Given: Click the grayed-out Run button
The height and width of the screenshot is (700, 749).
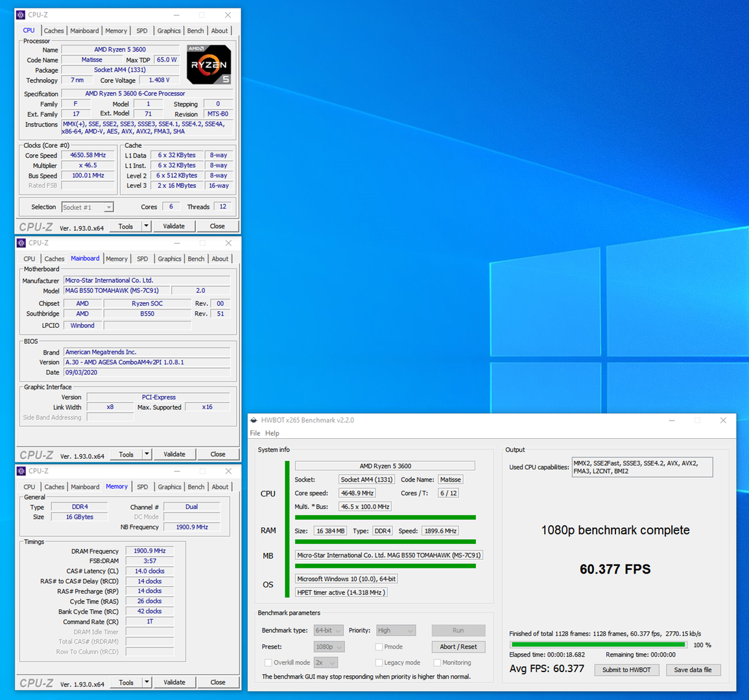Looking at the screenshot, I should [x=458, y=630].
